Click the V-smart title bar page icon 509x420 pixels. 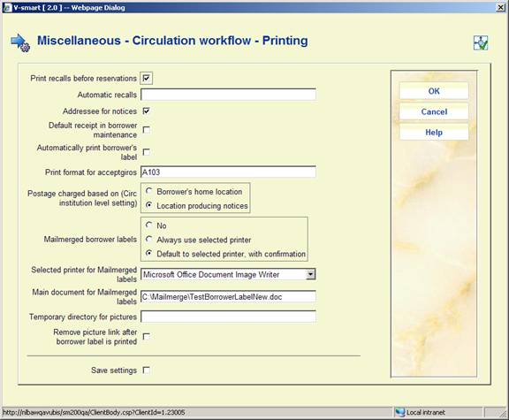click(7, 7)
